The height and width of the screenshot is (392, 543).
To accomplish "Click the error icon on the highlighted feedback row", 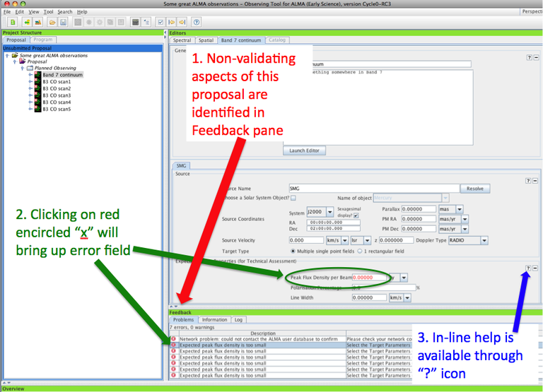I will click(173, 345).
